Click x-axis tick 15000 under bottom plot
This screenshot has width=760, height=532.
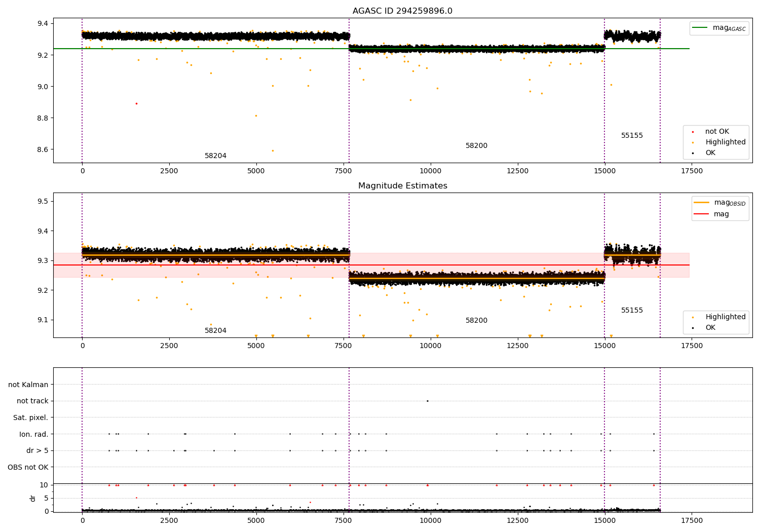pyautogui.click(x=605, y=520)
